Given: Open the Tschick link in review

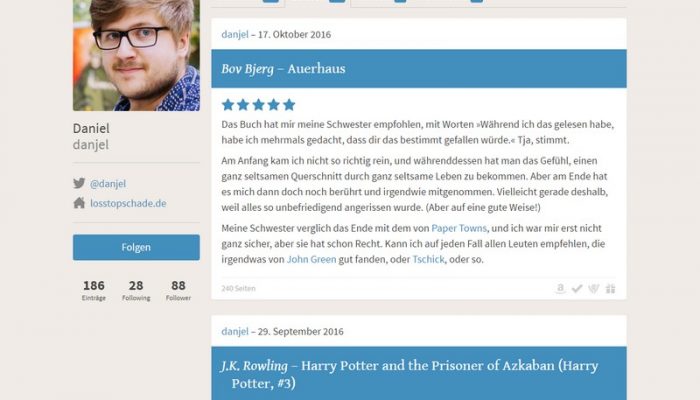Looking at the screenshot, I should [428, 259].
